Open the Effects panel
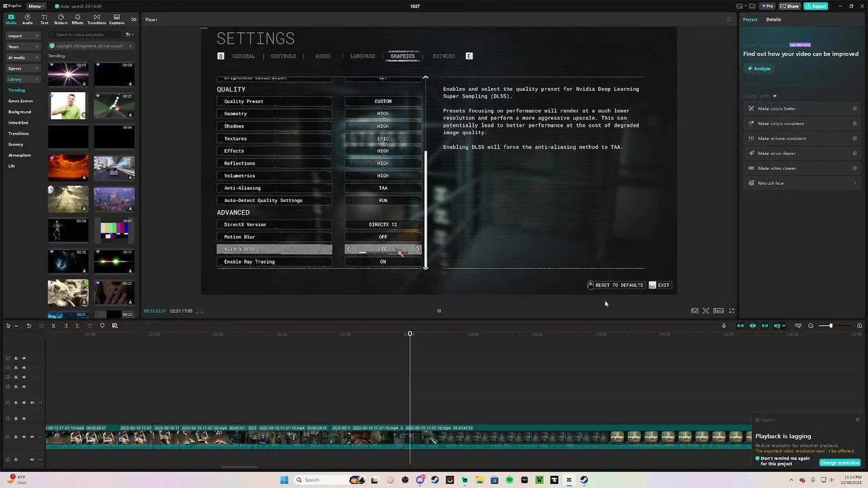 pos(77,19)
